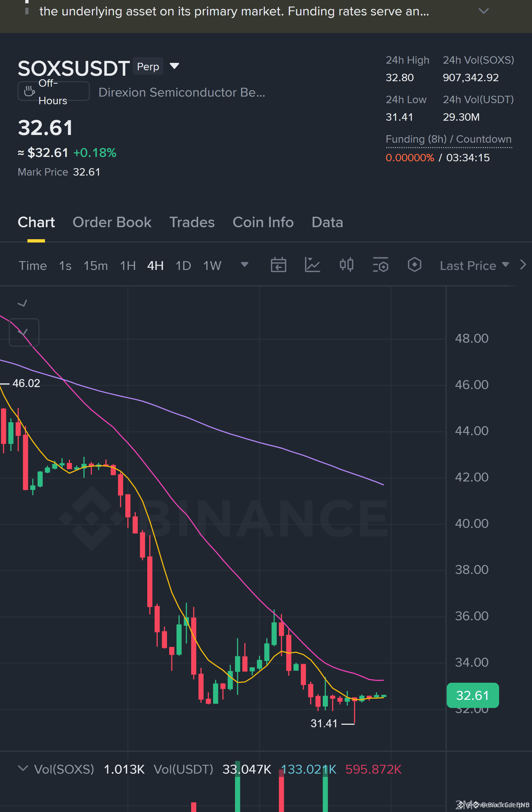The width and height of the screenshot is (532, 812).
Task: Select the 1D timeframe
Action: [183, 266]
